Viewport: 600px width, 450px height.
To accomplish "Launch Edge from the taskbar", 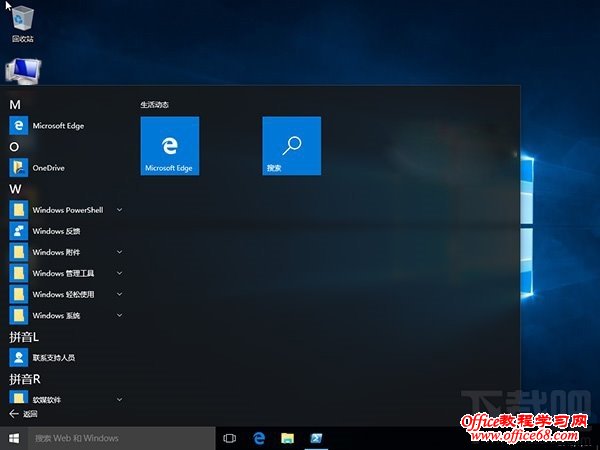I will (x=259, y=438).
